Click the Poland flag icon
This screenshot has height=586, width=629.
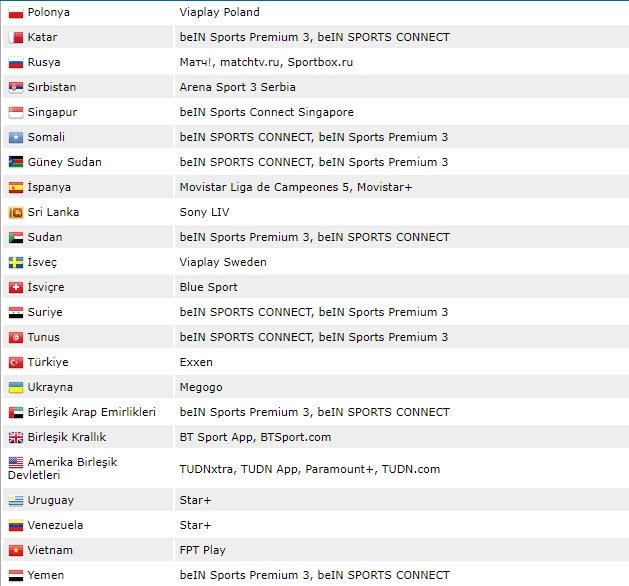click(x=15, y=12)
